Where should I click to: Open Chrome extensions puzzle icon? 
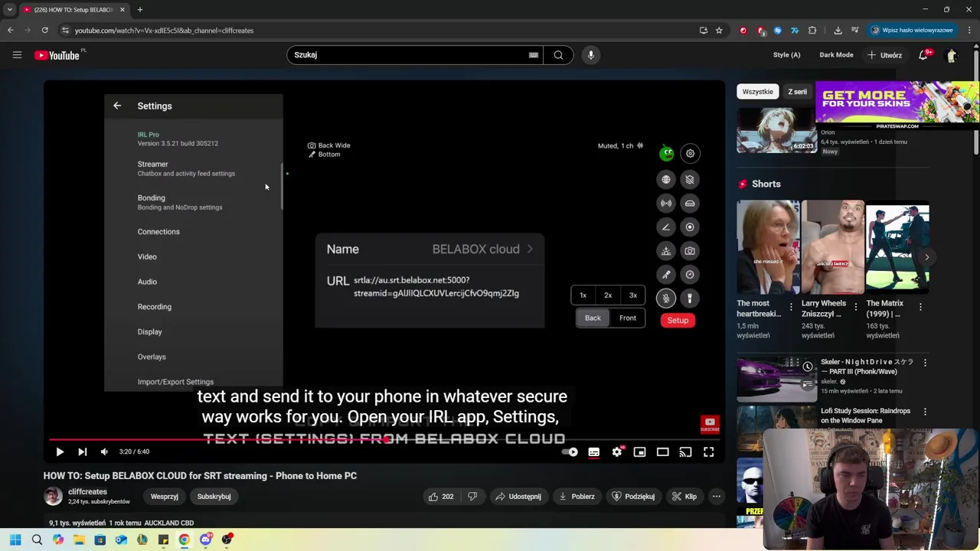(x=812, y=31)
